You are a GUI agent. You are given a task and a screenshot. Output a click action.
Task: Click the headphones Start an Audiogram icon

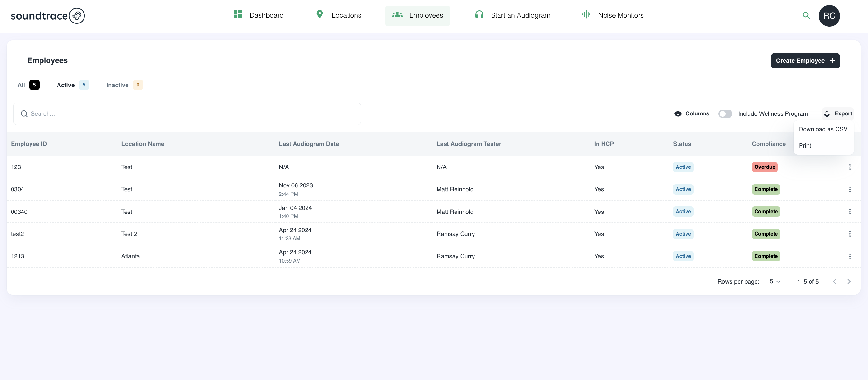pyautogui.click(x=479, y=14)
